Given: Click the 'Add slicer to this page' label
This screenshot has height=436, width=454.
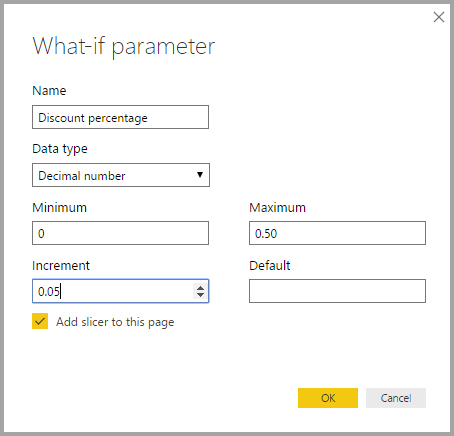Looking at the screenshot, I should pos(115,322).
